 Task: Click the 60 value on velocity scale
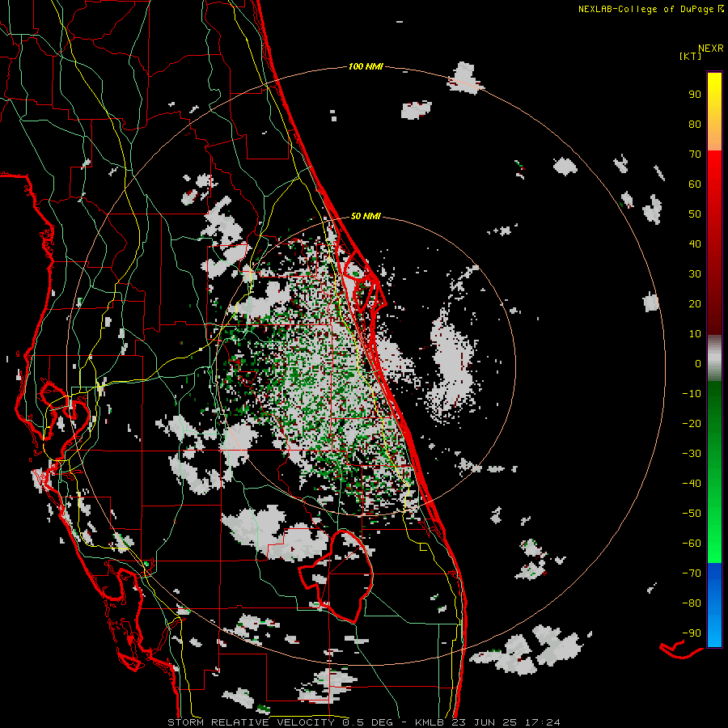(695, 184)
